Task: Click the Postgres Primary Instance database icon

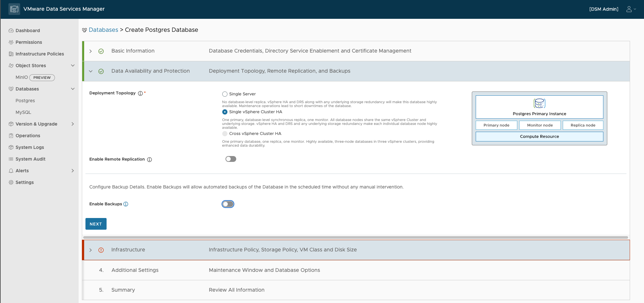Action: coord(539,103)
